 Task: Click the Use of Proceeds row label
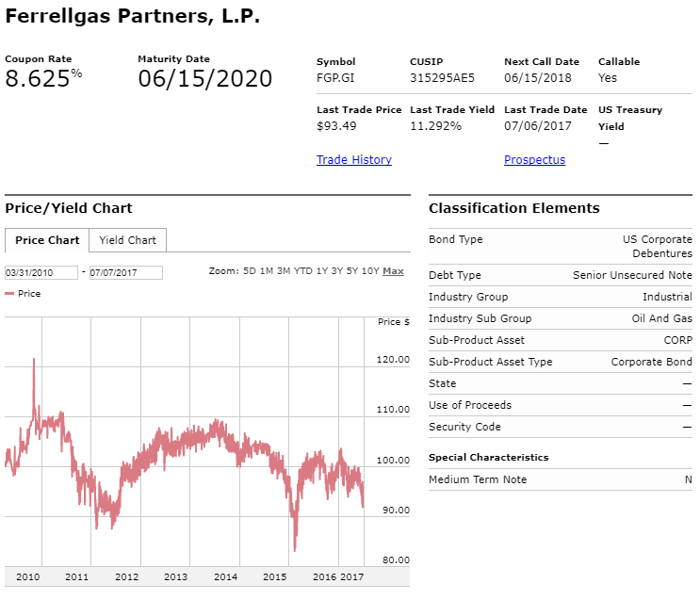coord(470,405)
